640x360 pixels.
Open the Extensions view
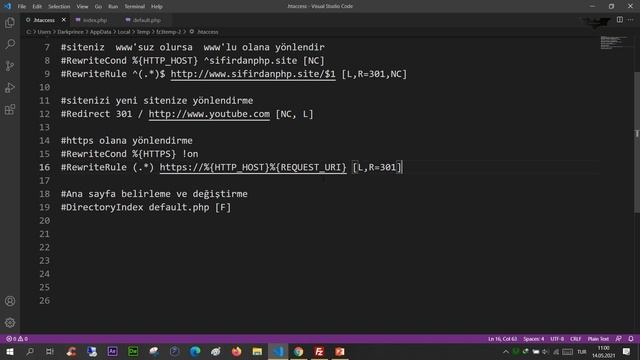pos(10,109)
